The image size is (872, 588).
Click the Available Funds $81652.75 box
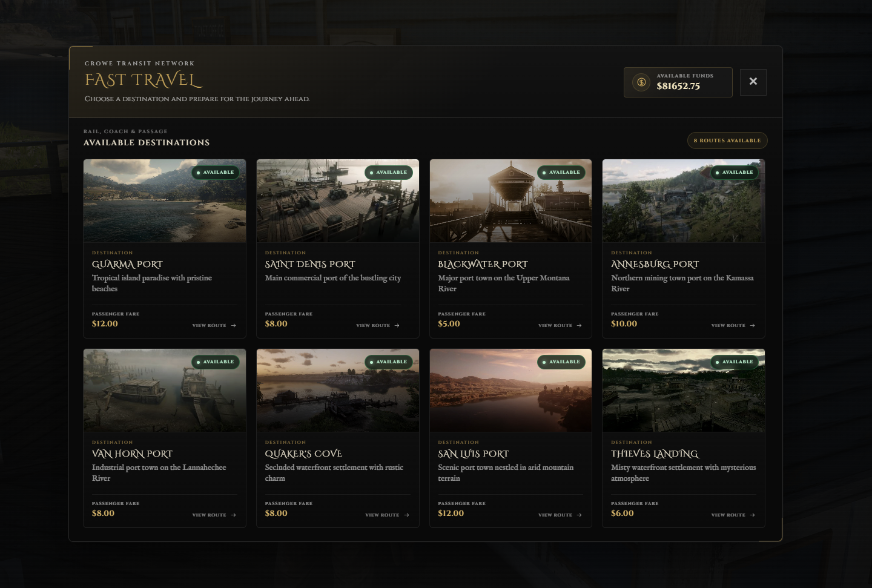coord(678,82)
